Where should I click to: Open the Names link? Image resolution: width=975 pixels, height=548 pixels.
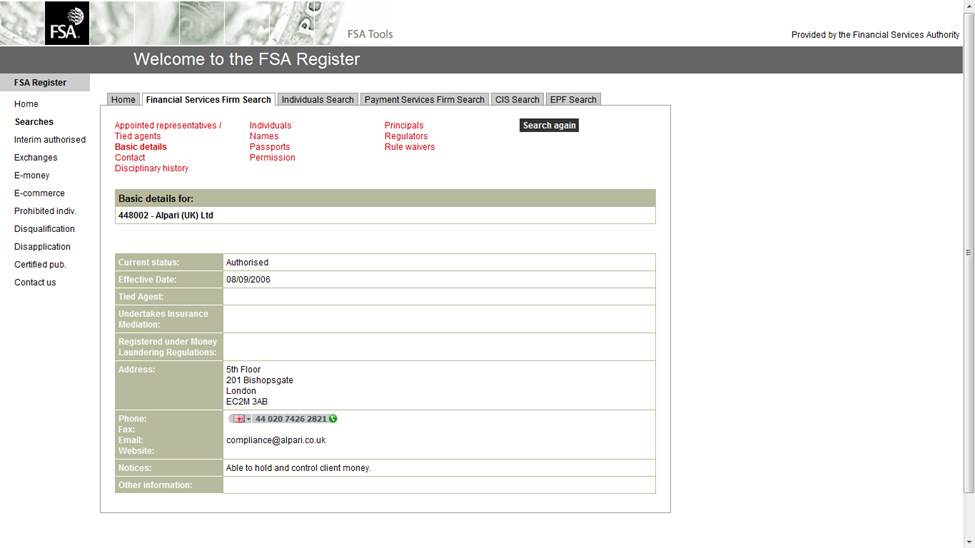pyautogui.click(x=264, y=136)
